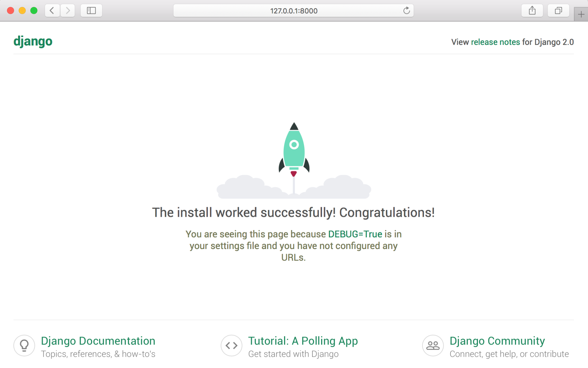This screenshot has width=588, height=368.
Task: Open a new tab with plus button
Action: point(581,14)
